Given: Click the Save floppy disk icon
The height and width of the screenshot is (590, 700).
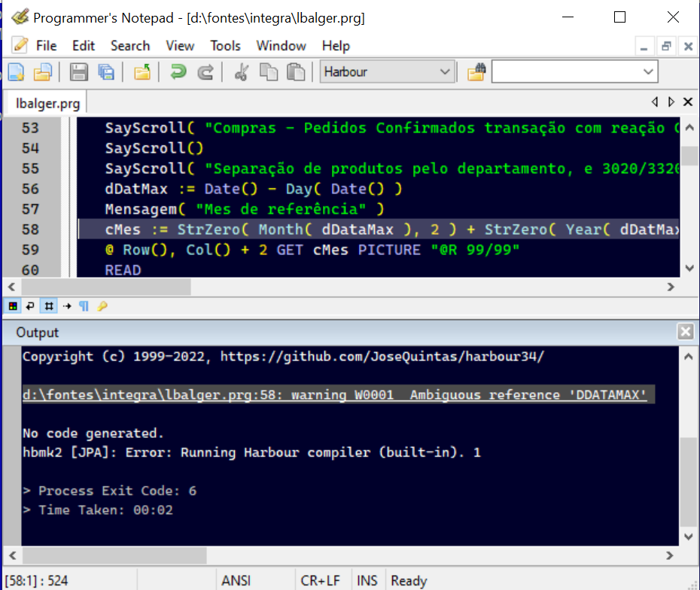Looking at the screenshot, I should 78,71.
